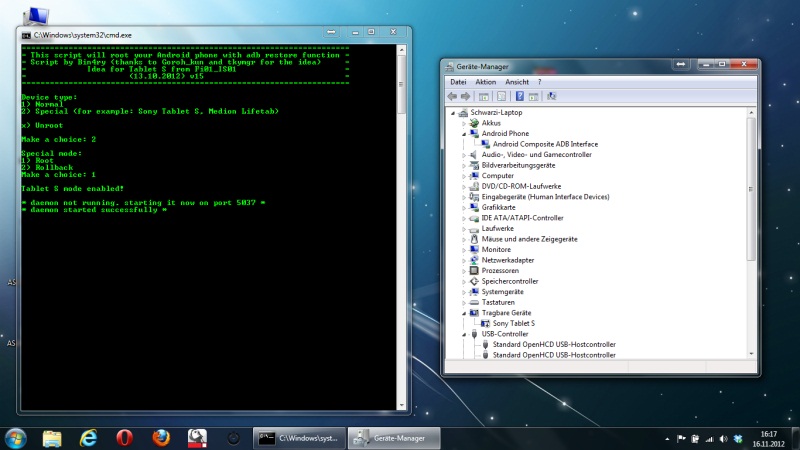Open the Datei menu
Screen dimensions: 800x450
click(x=458, y=82)
